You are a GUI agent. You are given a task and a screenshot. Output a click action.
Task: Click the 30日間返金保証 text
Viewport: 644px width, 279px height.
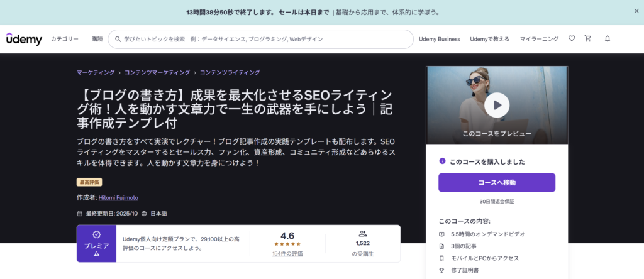(497, 202)
